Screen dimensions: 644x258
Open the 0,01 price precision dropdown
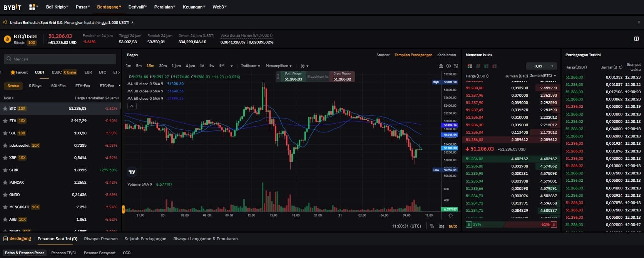pyautogui.click(x=542, y=66)
